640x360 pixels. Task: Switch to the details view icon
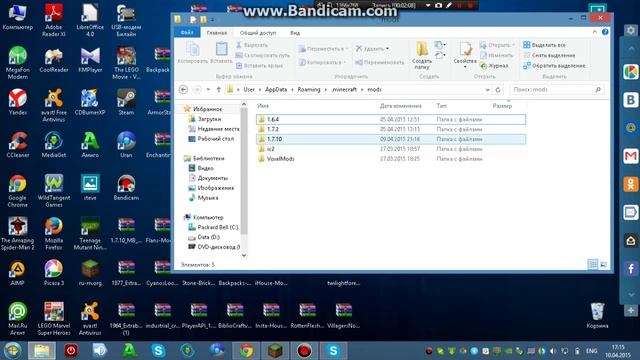(593, 264)
